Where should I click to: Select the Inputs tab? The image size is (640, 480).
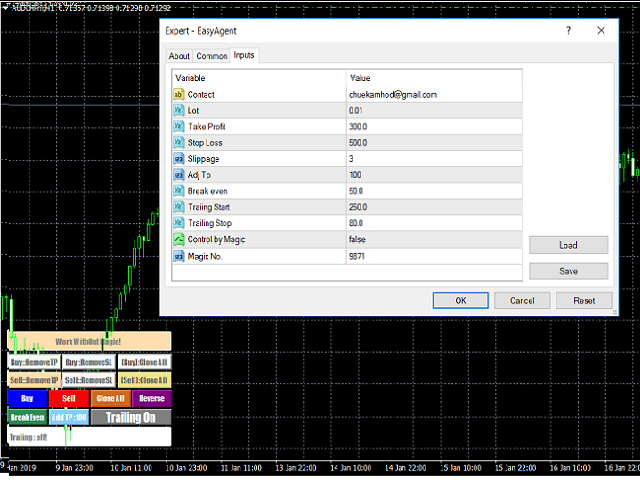tap(244, 55)
